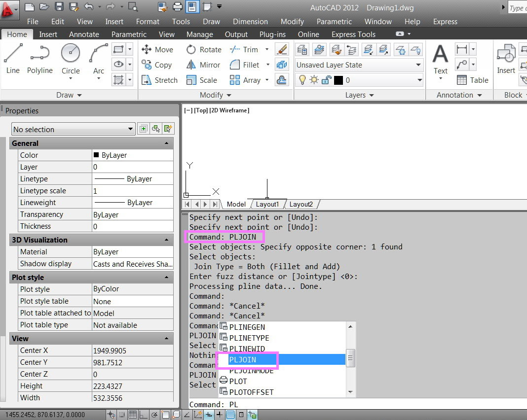Toggle layer freeze sun icon

314,80
